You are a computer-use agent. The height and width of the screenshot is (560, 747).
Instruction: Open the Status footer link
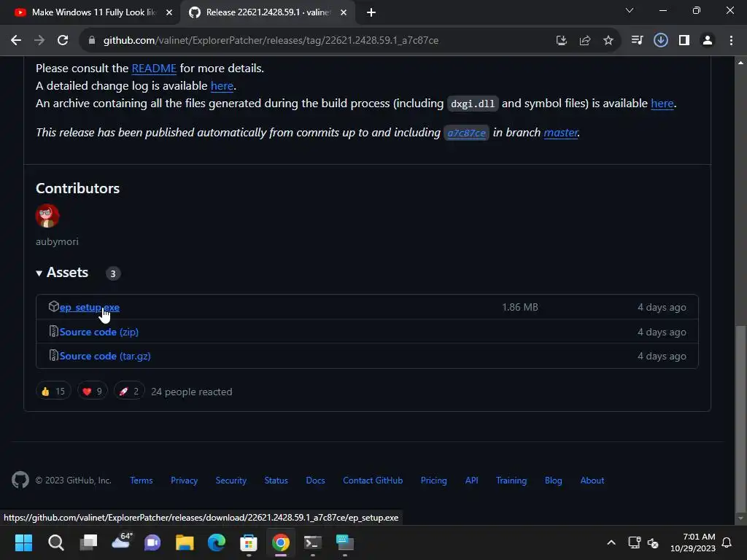[276, 481]
